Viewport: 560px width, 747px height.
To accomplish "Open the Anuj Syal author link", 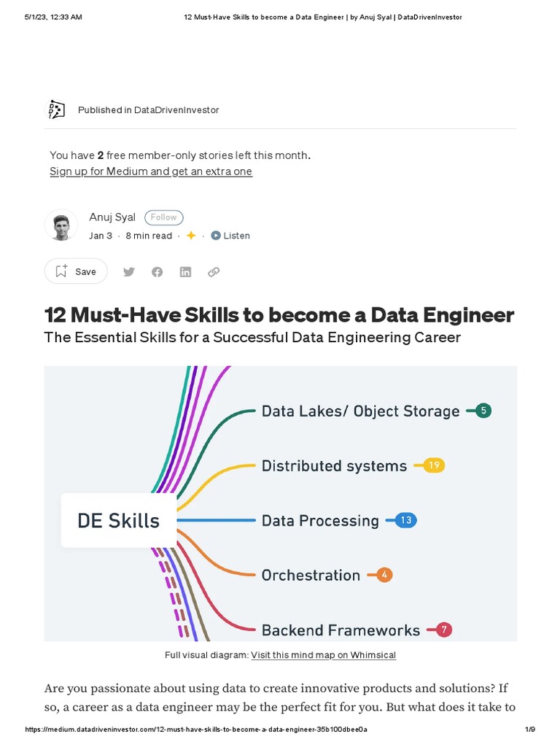I will click(x=113, y=217).
